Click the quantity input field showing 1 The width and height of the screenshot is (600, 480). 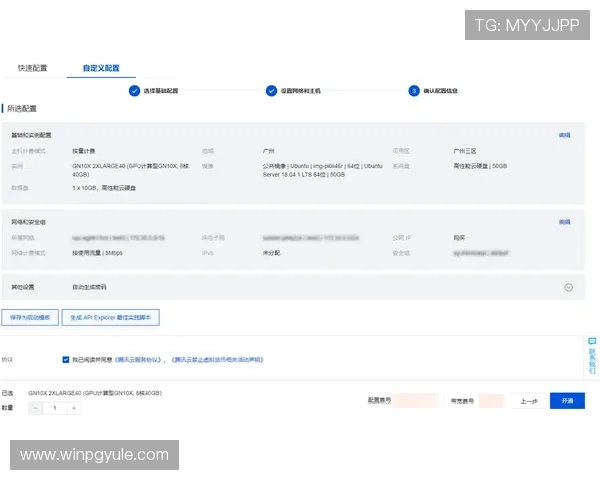[x=55, y=408]
